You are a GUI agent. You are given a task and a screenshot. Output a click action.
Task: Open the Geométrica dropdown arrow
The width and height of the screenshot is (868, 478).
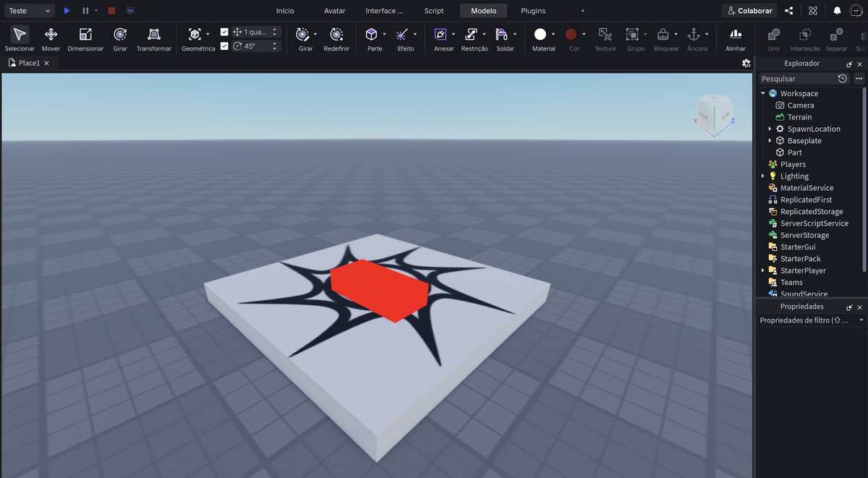click(x=208, y=34)
